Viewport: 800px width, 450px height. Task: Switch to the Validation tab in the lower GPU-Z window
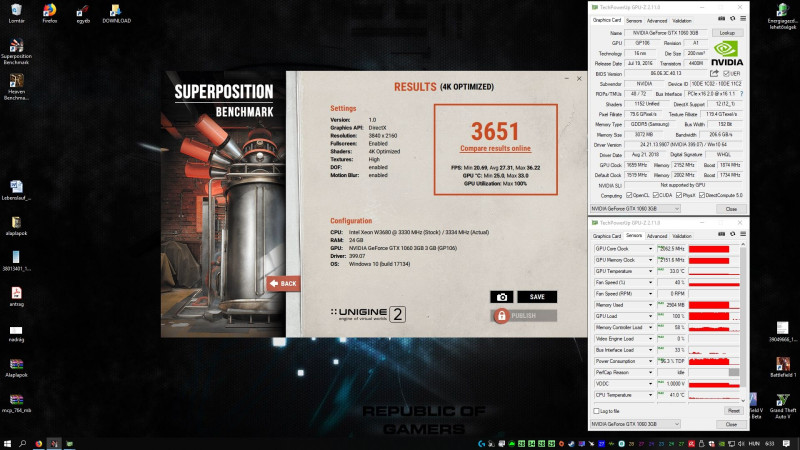[x=682, y=236]
